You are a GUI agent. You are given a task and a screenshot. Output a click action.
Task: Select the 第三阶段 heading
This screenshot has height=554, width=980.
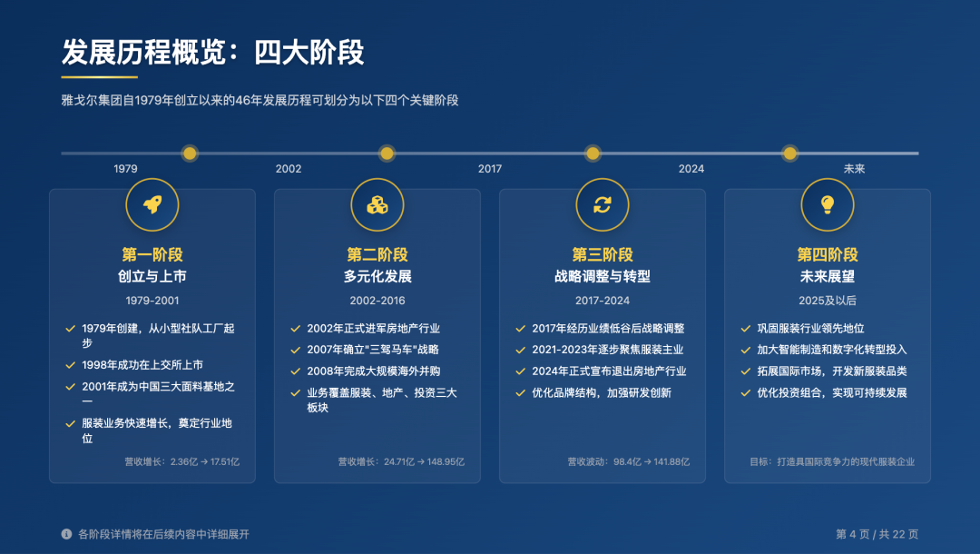click(x=603, y=254)
